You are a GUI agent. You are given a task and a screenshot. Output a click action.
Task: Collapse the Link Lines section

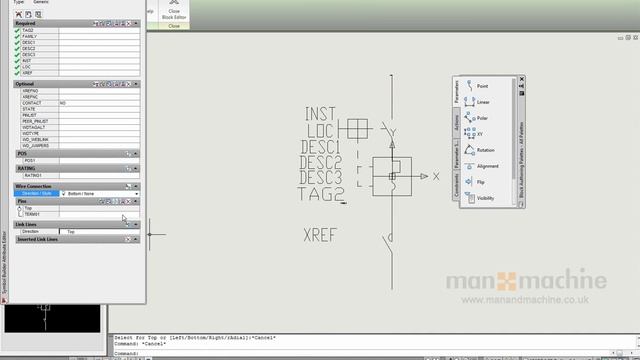[136, 224]
